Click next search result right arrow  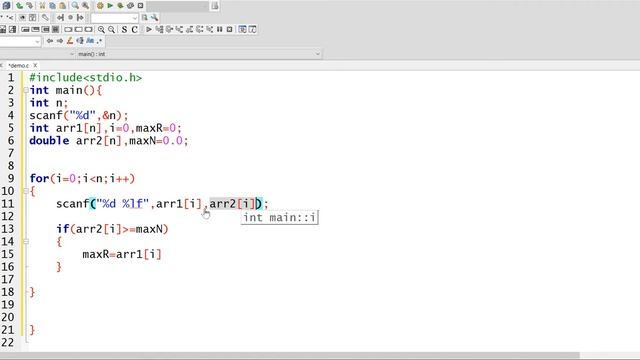click(60, 41)
